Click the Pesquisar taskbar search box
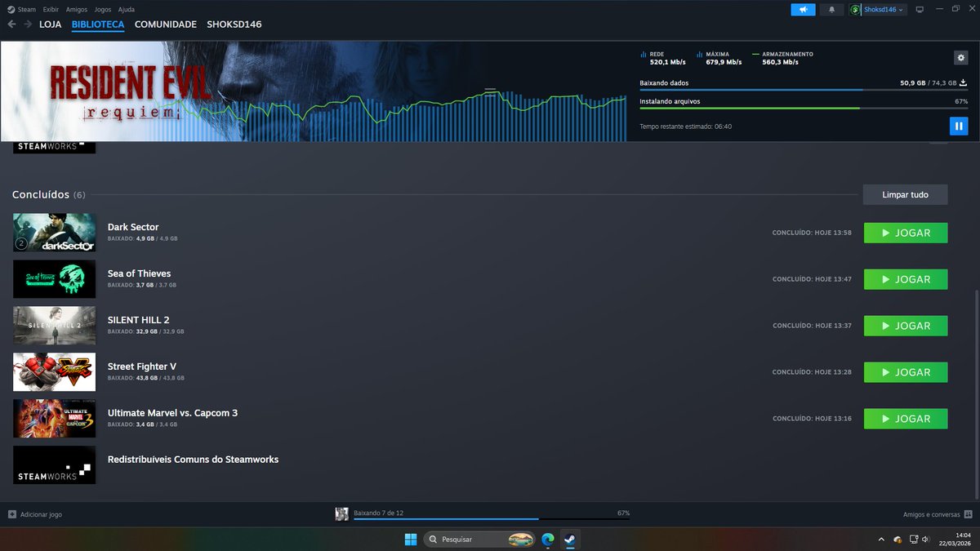This screenshot has width=980, height=551. (479, 540)
